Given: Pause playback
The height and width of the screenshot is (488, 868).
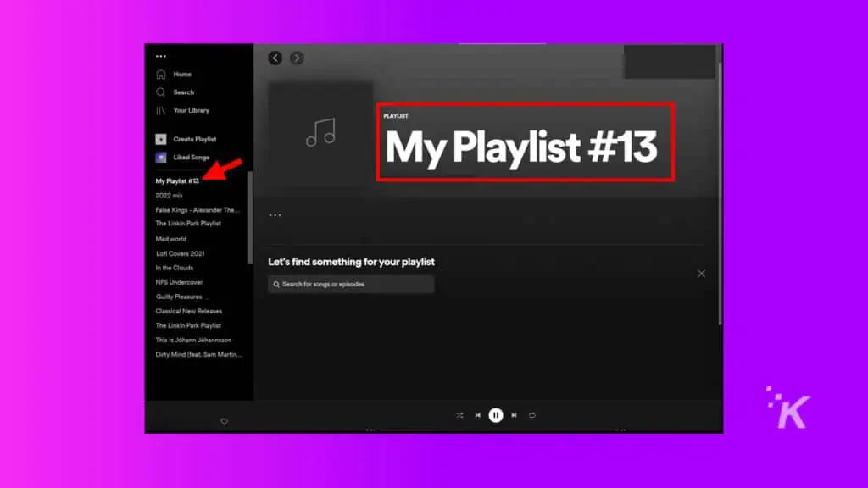Looking at the screenshot, I should (496, 415).
